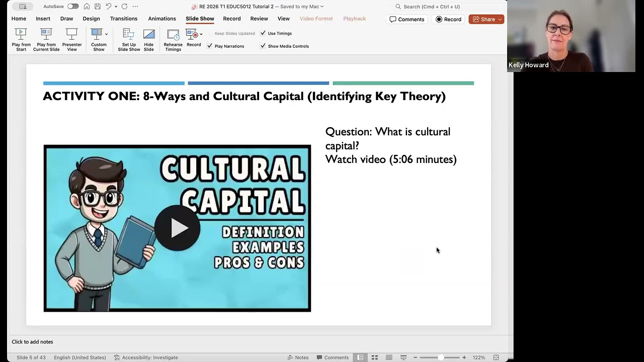
Task: Open the more options ellipsis in title bar
Action: pos(135,7)
